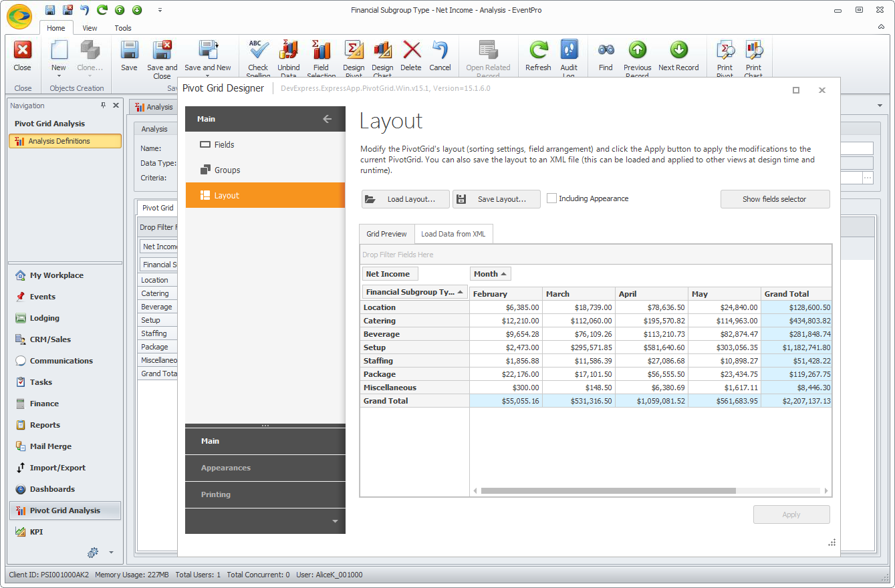895x588 pixels.
Task: Open the document tab list dropdown
Action: tap(880, 106)
